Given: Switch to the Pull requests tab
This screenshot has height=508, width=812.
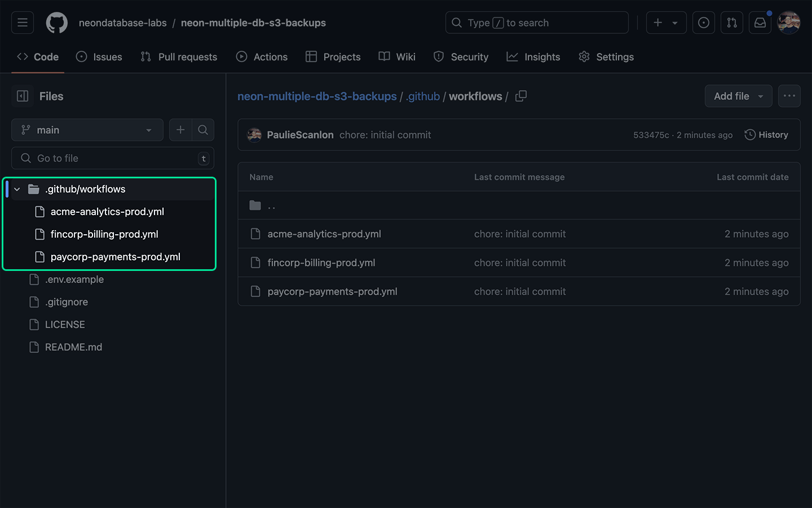Looking at the screenshot, I should [179, 57].
